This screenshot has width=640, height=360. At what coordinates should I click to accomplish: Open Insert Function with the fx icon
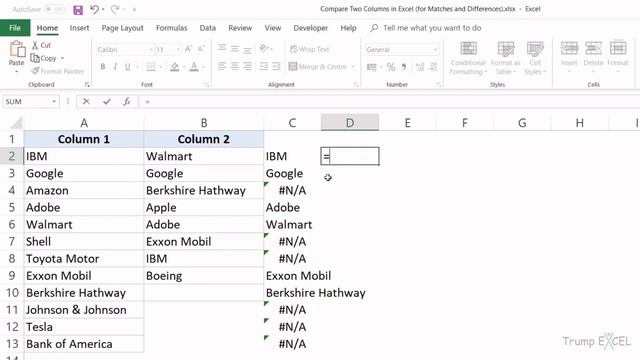click(x=127, y=102)
